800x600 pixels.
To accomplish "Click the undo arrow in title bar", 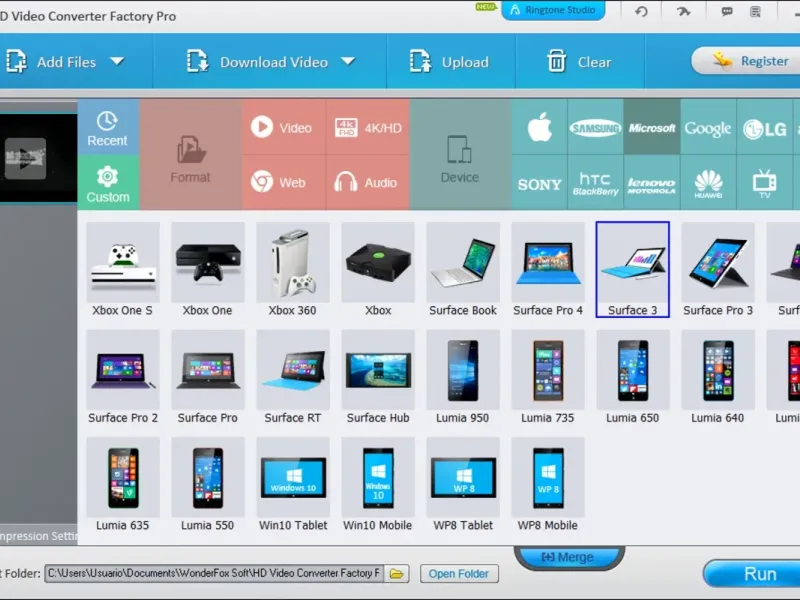I will pos(641,11).
